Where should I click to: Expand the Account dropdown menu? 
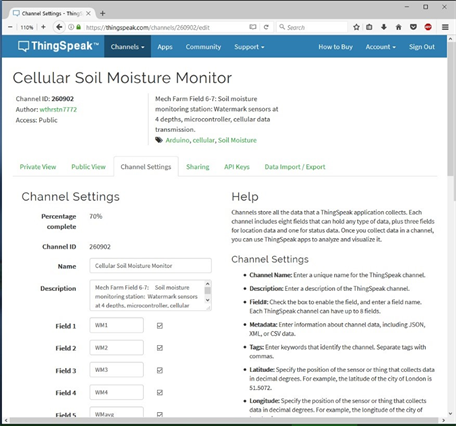(381, 47)
